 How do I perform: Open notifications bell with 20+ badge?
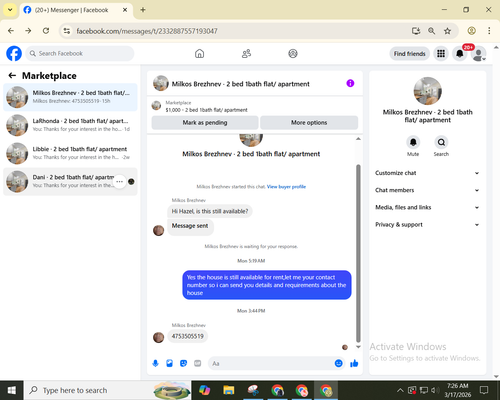click(x=460, y=54)
